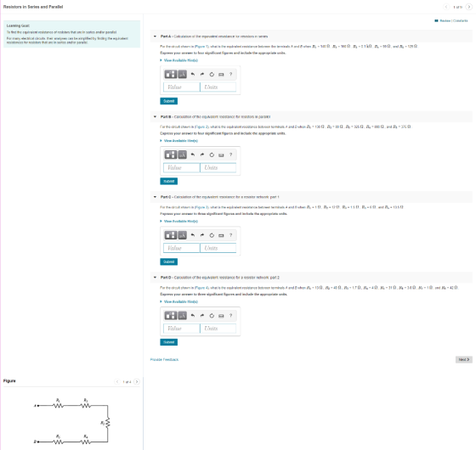Image resolution: width=476 pixels, height=450 pixels.
Task: Click the Part A Value input field
Action: point(182,87)
